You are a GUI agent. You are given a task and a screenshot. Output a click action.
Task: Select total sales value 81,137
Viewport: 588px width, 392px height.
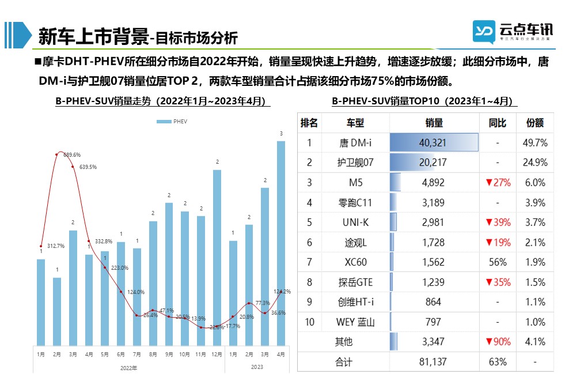[433, 362]
